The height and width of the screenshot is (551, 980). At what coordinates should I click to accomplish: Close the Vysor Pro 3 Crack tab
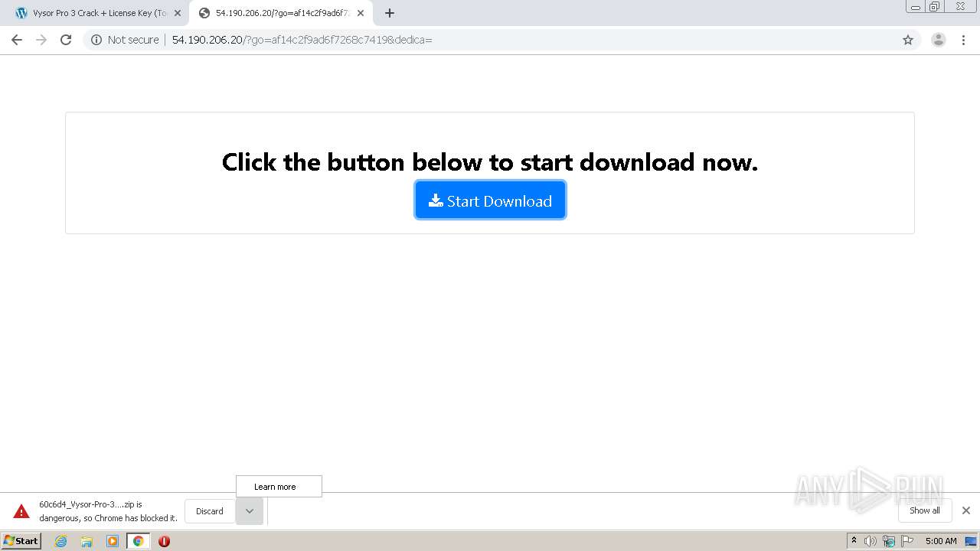[x=178, y=13]
